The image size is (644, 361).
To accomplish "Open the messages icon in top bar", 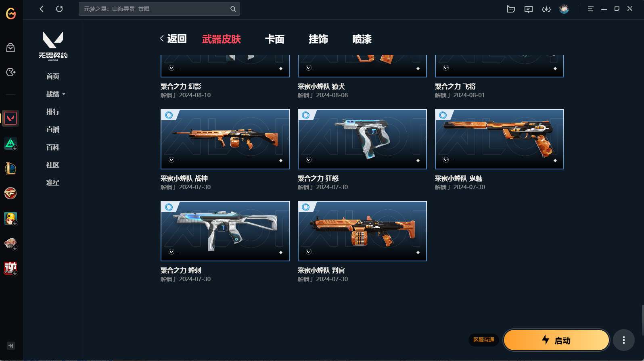I will pyautogui.click(x=529, y=9).
